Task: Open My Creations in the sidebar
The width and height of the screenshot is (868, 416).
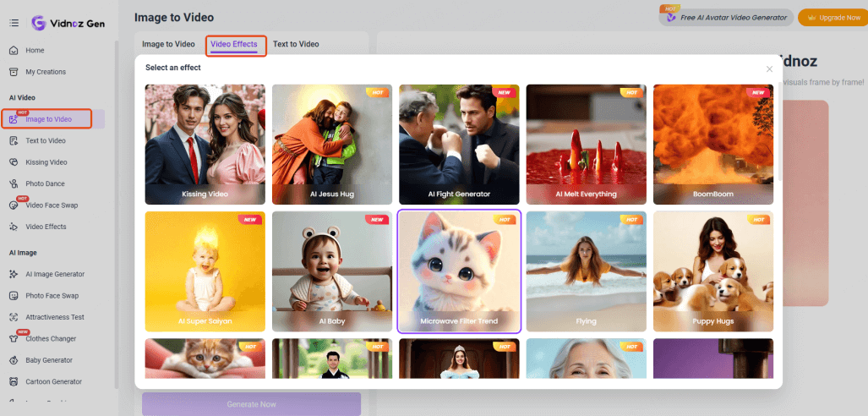Action: click(x=46, y=72)
